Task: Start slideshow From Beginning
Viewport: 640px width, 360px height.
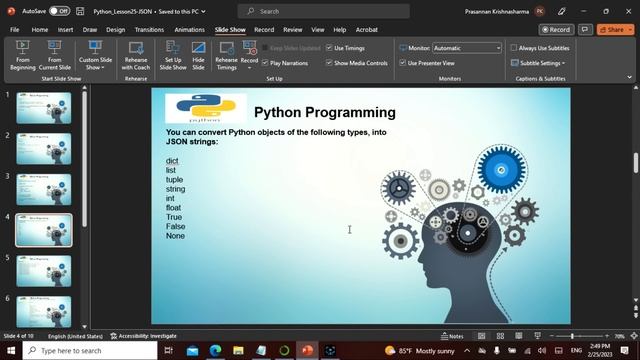Action: [x=22, y=56]
